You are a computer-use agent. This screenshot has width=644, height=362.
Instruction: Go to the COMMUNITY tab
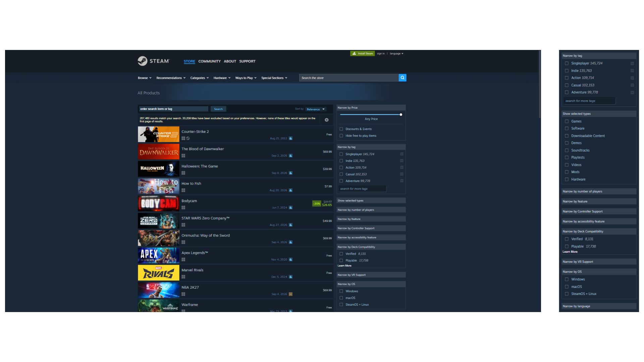(x=209, y=61)
